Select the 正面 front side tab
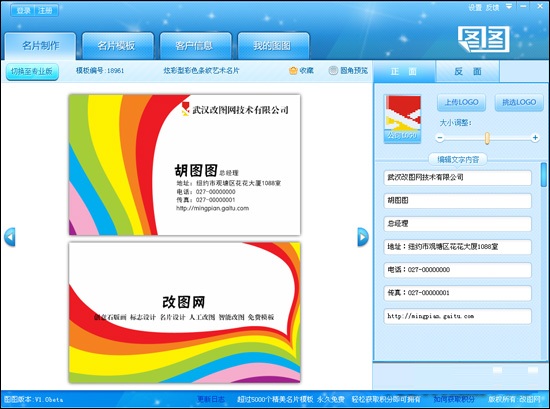Viewport: 550px width, 409px height. 404,72
